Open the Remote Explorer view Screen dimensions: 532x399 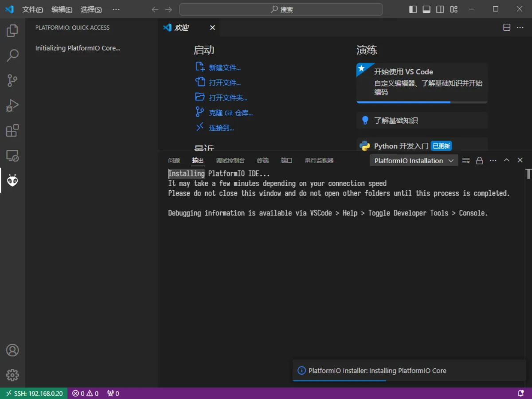point(13,156)
